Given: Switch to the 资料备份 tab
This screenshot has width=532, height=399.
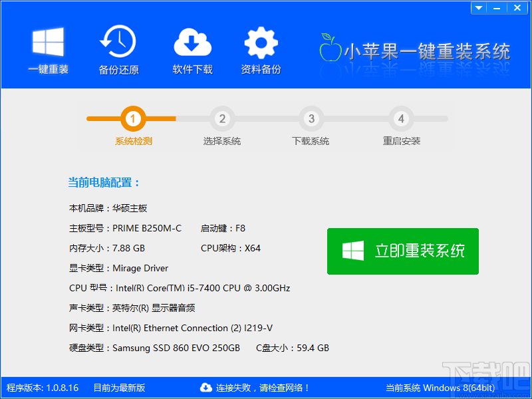Looking at the screenshot, I should tap(261, 53).
